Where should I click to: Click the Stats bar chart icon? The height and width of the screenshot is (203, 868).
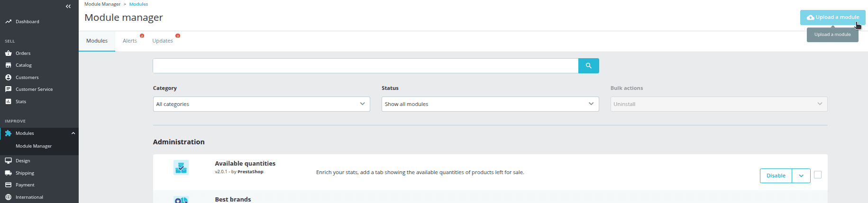tap(8, 101)
